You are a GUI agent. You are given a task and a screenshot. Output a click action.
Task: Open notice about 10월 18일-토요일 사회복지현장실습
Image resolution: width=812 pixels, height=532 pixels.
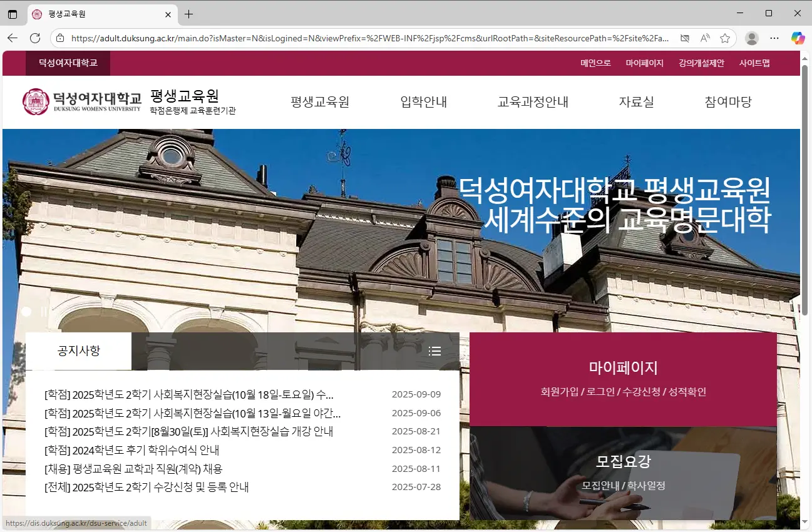coord(189,395)
